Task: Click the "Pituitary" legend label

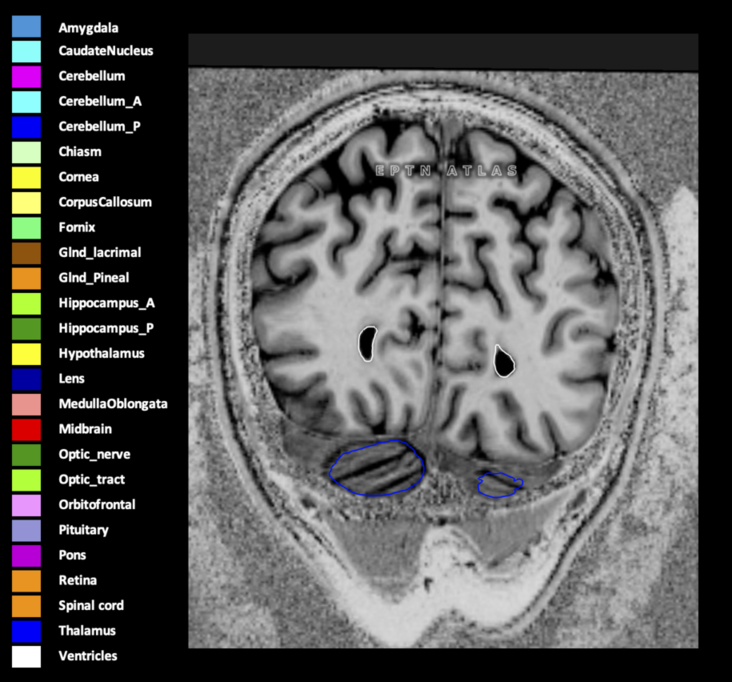Action: pyautogui.click(x=84, y=530)
